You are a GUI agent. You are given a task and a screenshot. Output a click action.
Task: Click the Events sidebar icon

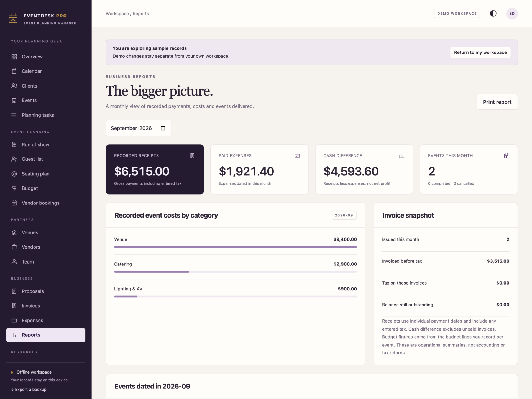tap(14, 100)
